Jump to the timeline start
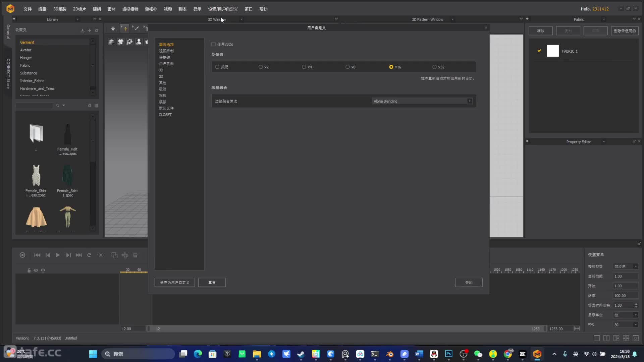 (37, 255)
